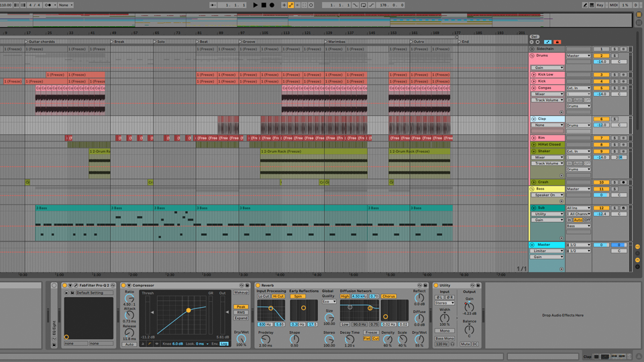This screenshot has height=362, width=644.
Task: Toggle the metronome button
Action: pyautogui.click(x=48, y=5)
